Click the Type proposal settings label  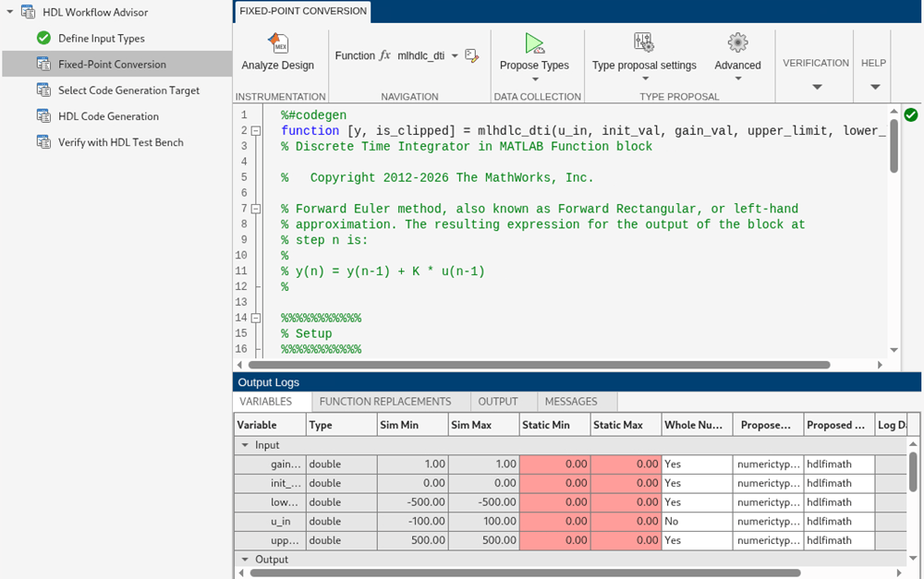(644, 66)
